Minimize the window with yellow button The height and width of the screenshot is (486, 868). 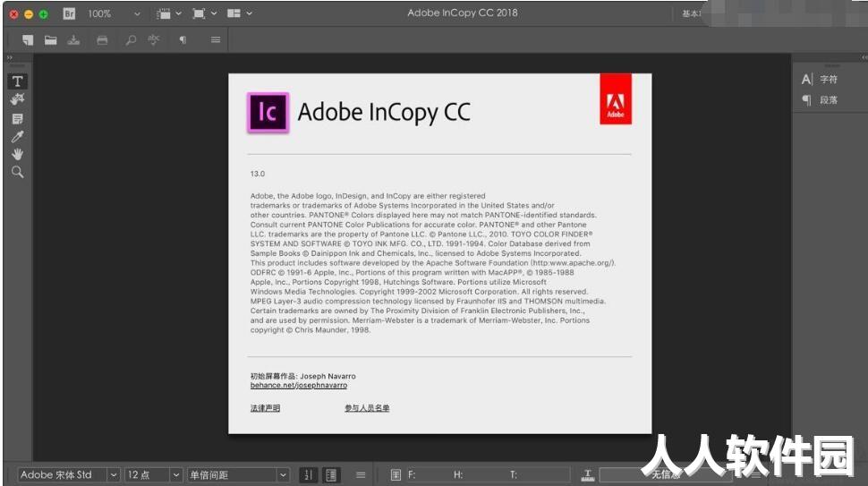click(x=29, y=13)
